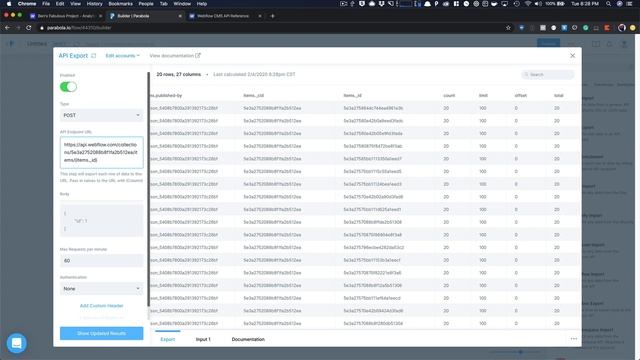
Task: Click the clock showing Tue 8:28 PM
Action: tap(585, 4)
